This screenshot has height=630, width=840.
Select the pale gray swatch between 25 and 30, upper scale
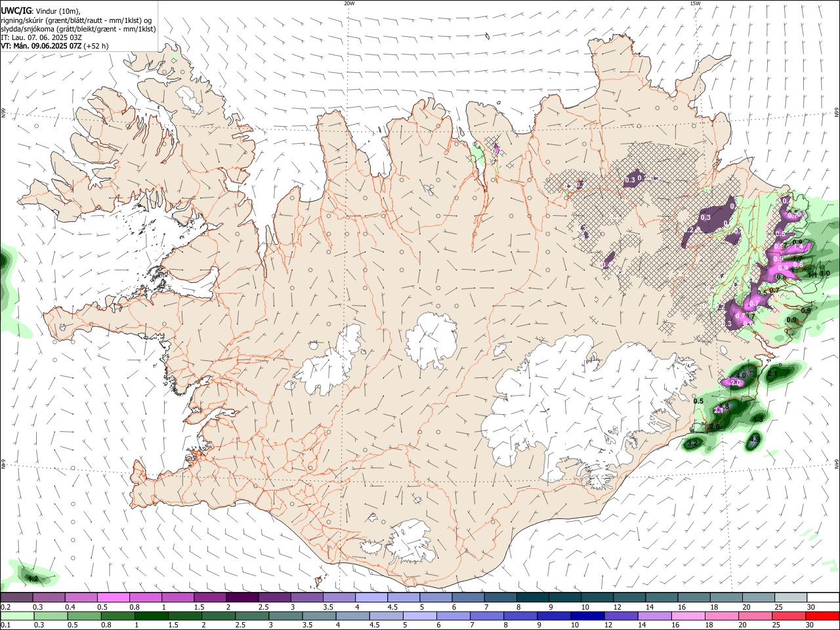coord(791,598)
